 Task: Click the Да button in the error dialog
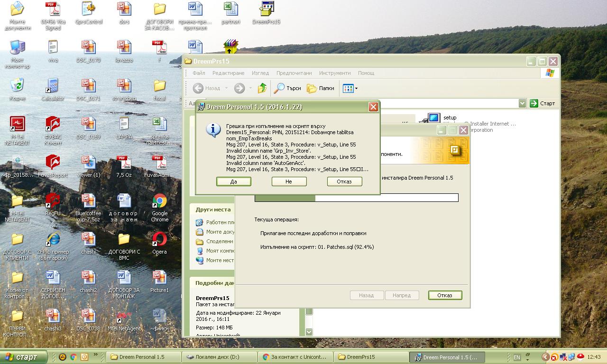click(x=233, y=182)
